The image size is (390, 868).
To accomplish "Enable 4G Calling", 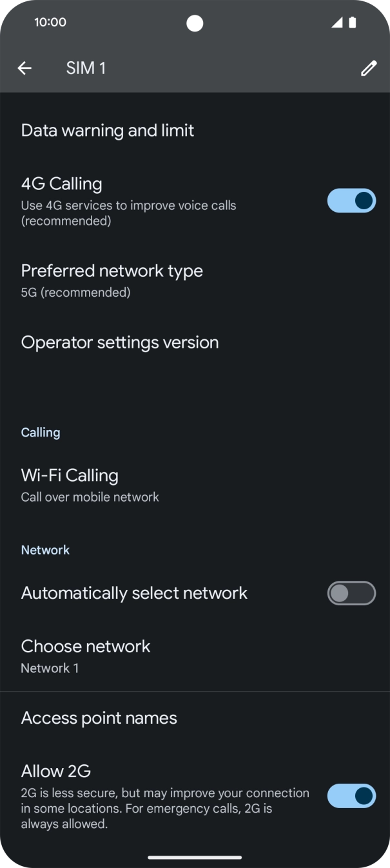I will click(351, 200).
